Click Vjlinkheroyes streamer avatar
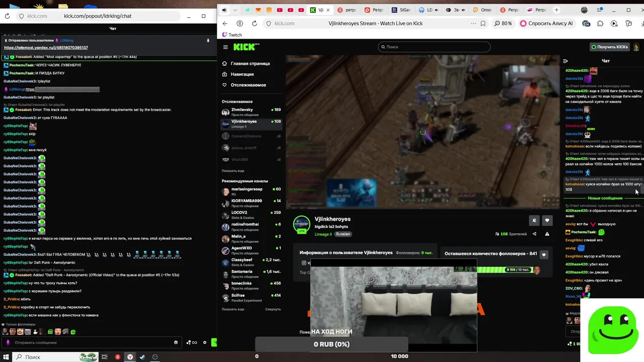Viewport: 644px width, 362px height. 302,224
